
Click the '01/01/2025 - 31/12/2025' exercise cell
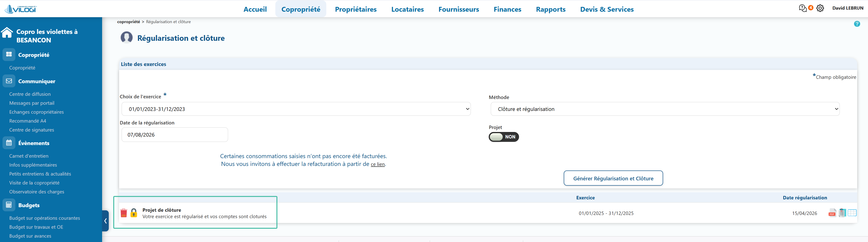[x=606, y=213]
